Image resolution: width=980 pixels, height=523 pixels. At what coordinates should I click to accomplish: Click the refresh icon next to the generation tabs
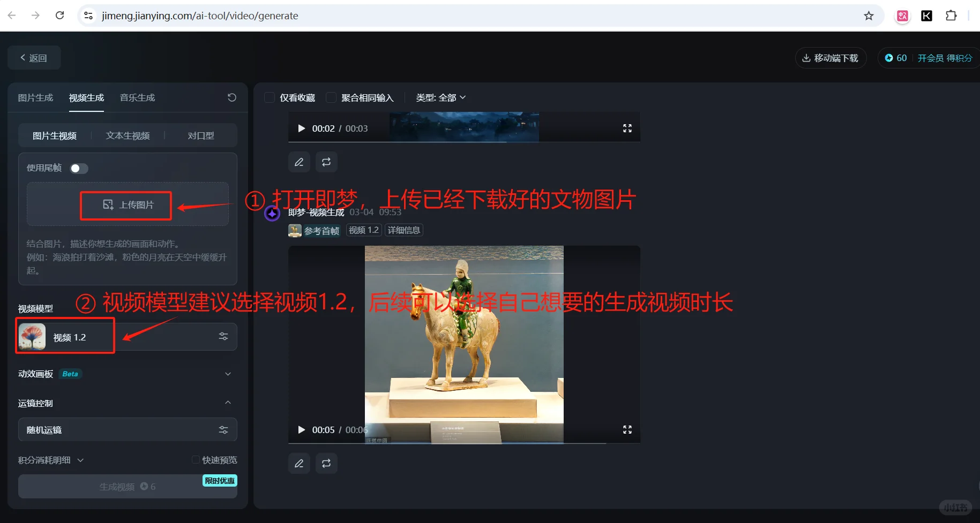pos(231,97)
